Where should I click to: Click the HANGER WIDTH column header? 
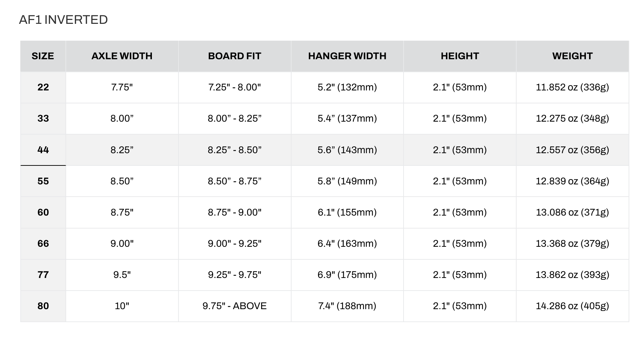(347, 56)
